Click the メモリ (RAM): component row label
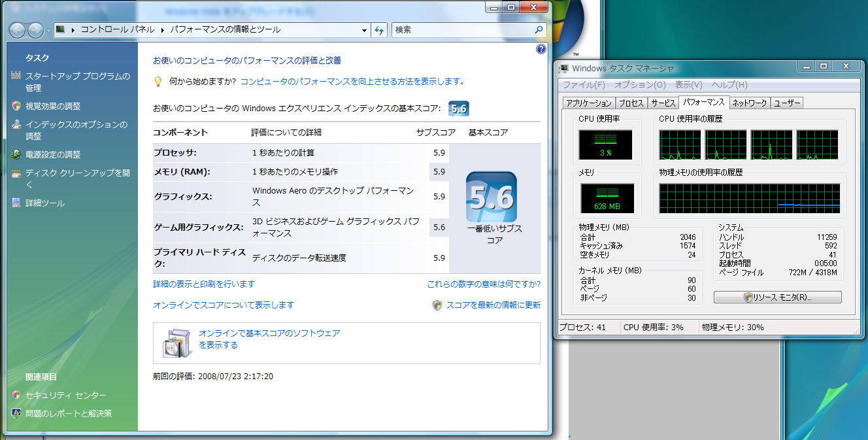 [180, 172]
